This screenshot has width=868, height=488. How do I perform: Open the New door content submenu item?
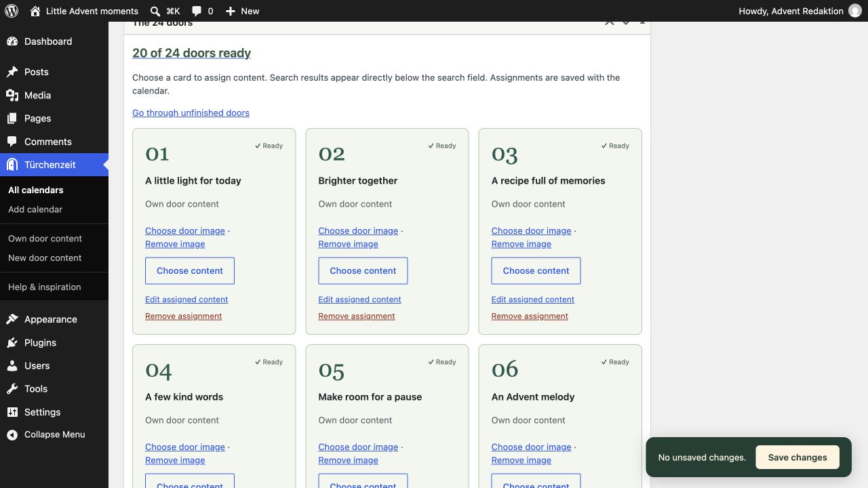(x=45, y=258)
